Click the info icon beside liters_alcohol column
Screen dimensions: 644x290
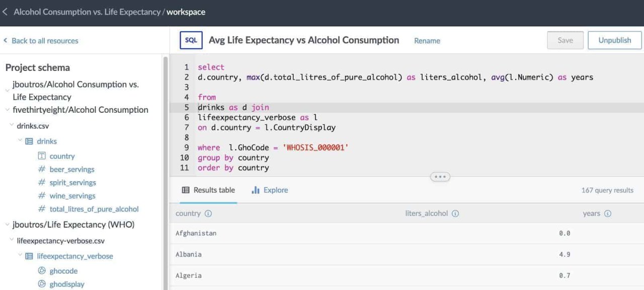tap(455, 213)
